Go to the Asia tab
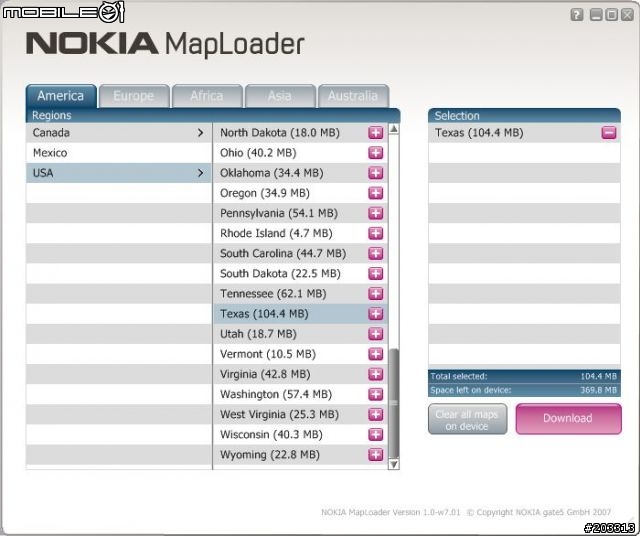 pyautogui.click(x=280, y=96)
